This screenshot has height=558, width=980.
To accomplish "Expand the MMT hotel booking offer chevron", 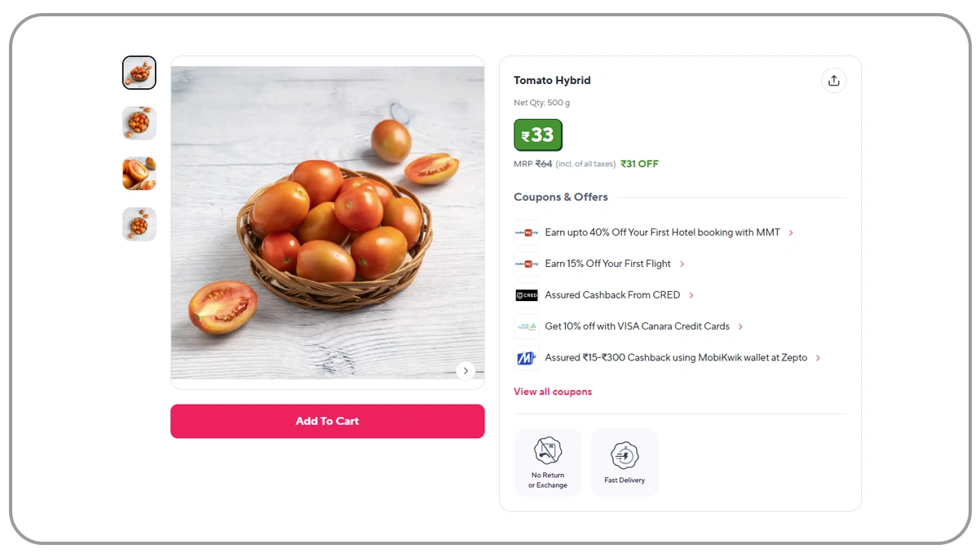I will [x=791, y=233].
